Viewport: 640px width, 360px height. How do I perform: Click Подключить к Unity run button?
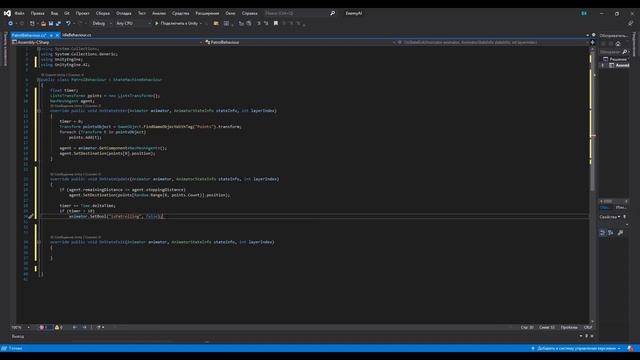(x=176, y=24)
